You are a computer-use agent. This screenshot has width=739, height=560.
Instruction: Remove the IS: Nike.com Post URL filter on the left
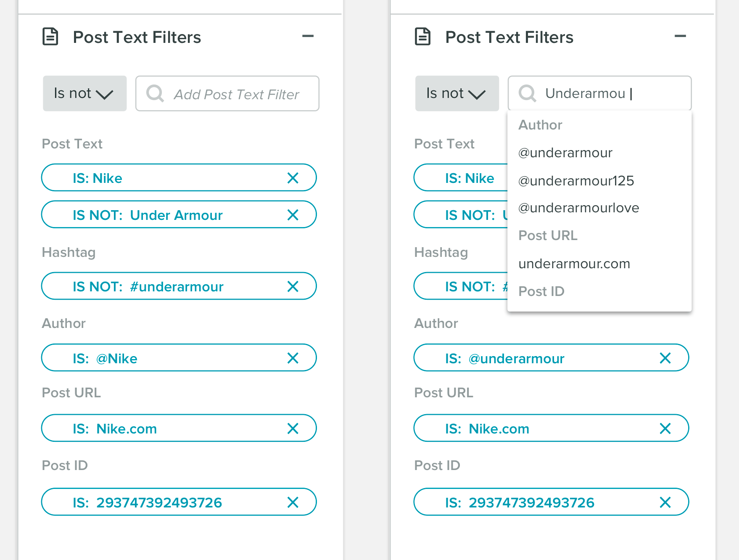coord(293,428)
